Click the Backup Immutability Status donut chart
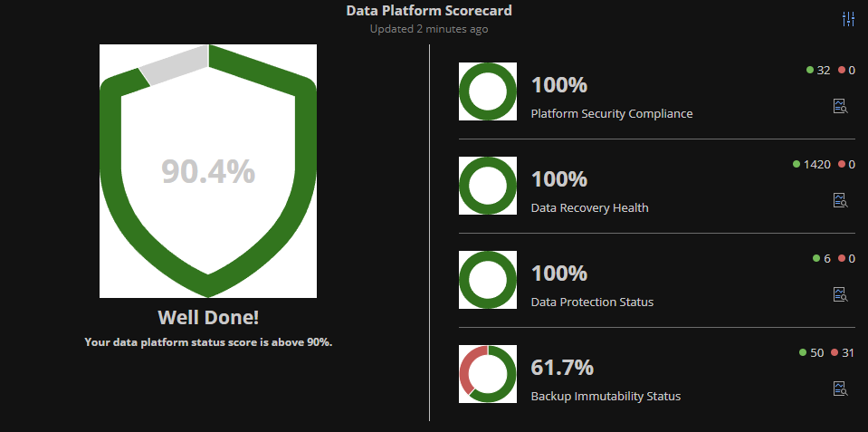The image size is (868, 432). coord(488,374)
